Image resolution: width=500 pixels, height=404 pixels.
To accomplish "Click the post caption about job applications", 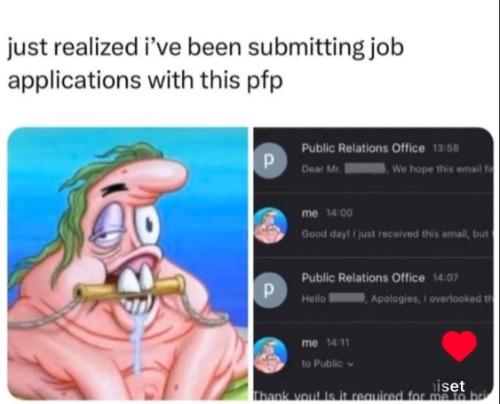I will tap(206, 63).
